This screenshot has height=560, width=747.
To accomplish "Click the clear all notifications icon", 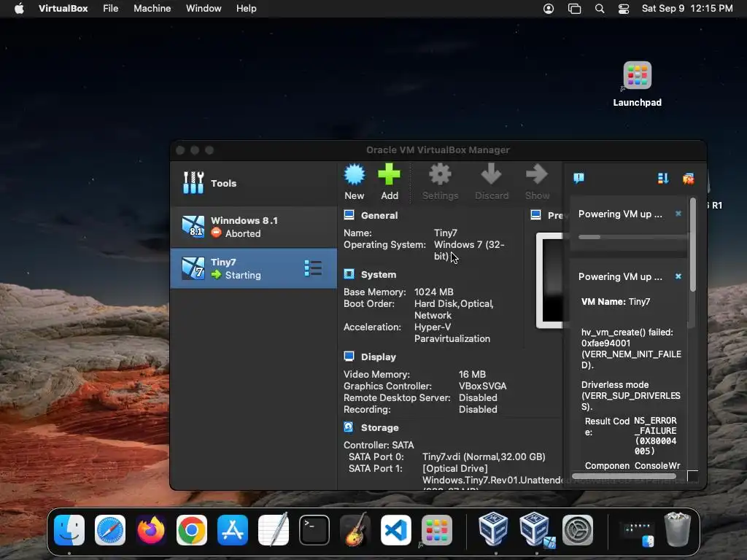I will [689, 179].
